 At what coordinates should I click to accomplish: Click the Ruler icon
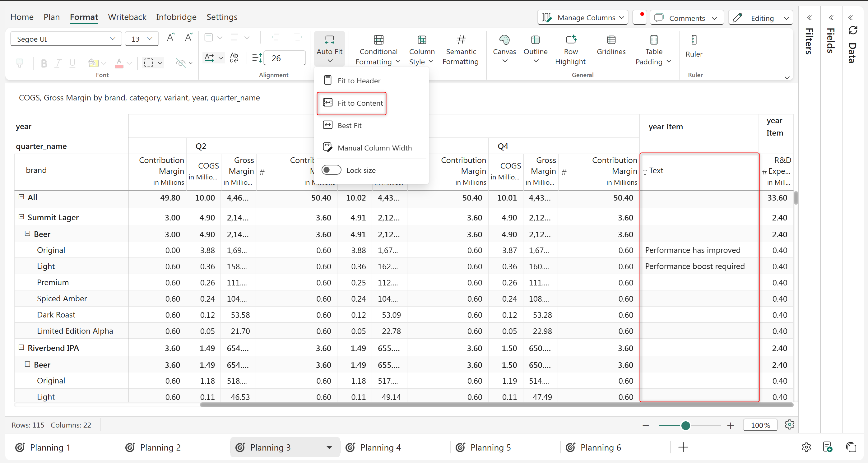point(694,40)
